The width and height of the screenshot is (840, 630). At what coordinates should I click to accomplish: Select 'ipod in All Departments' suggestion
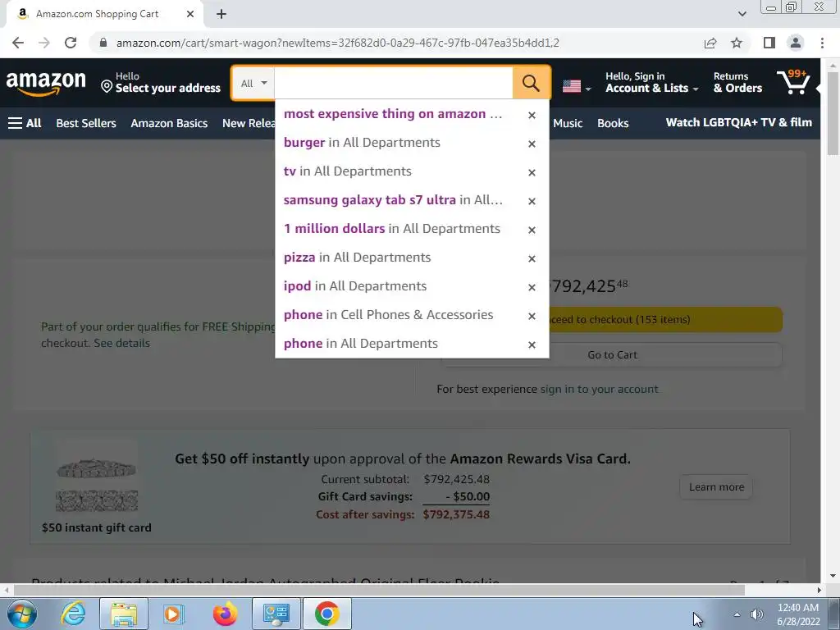coord(355,286)
